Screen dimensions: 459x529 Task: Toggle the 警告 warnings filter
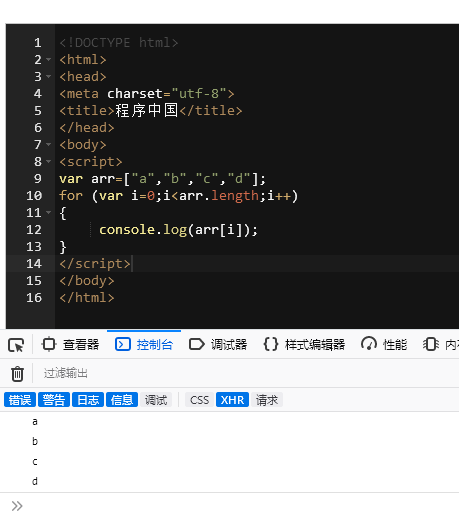click(x=54, y=400)
